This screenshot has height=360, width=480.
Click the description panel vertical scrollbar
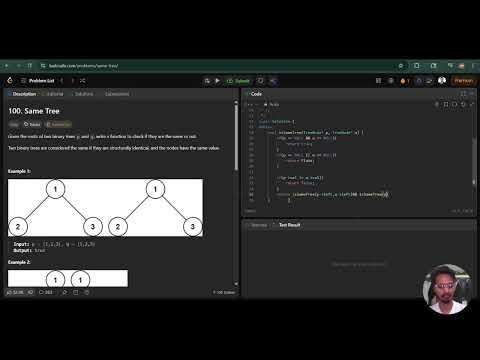click(x=236, y=137)
